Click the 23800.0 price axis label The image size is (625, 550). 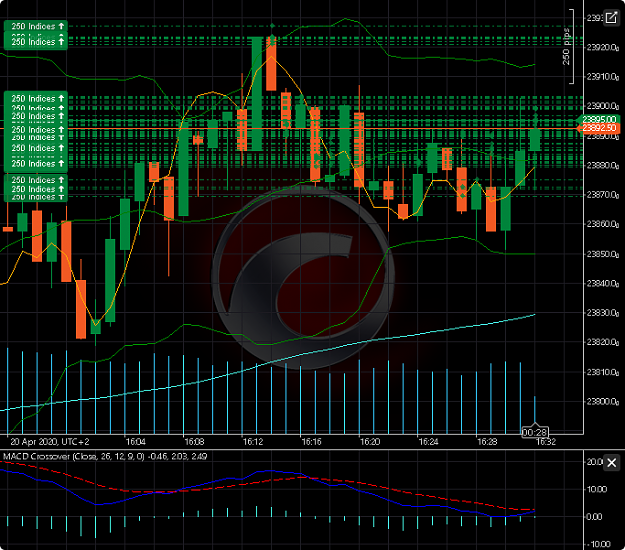coord(603,401)
